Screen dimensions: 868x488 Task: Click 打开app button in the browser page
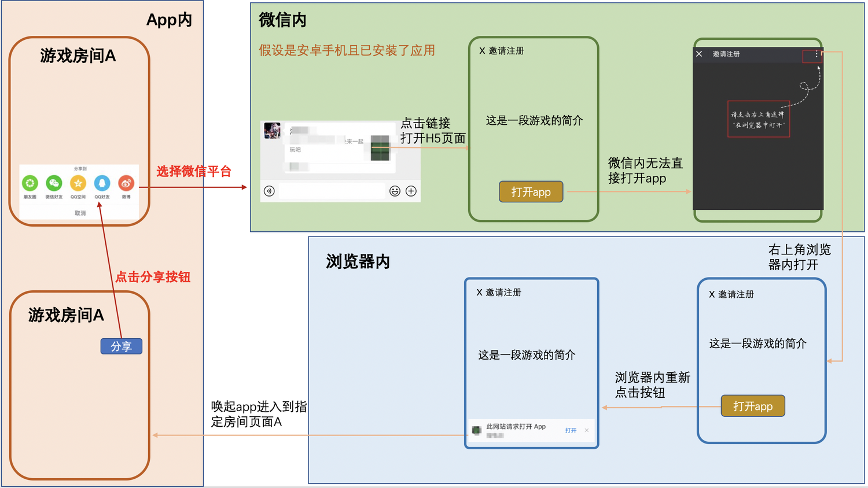coord(753,406)
